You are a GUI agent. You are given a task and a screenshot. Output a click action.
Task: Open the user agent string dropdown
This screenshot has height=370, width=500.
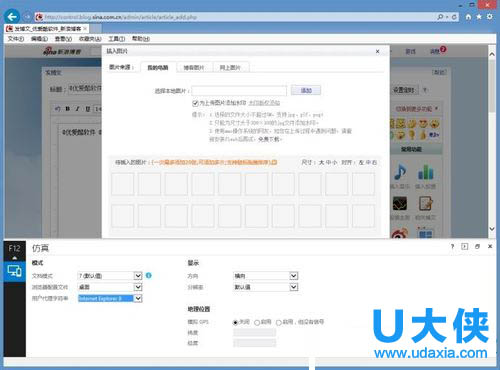tap(138, 298)
